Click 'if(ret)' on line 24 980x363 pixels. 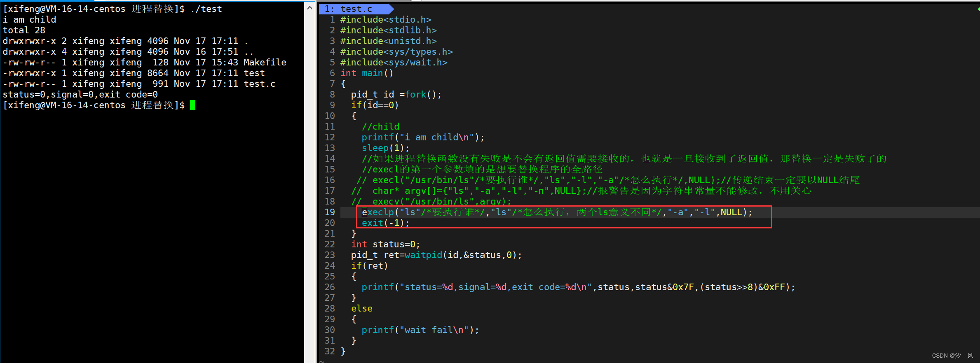(x=369, y=266)
